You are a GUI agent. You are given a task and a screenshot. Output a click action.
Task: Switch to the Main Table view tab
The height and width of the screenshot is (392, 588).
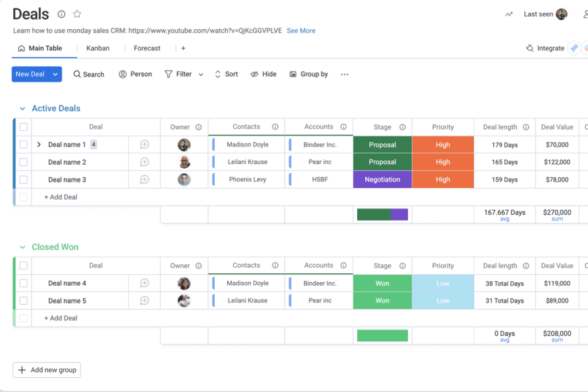[x=40, y=48]
